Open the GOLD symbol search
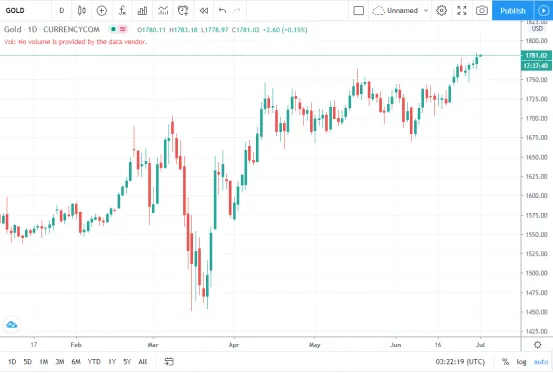The height and width of the screenshot is (373, 553). point(15,11)
